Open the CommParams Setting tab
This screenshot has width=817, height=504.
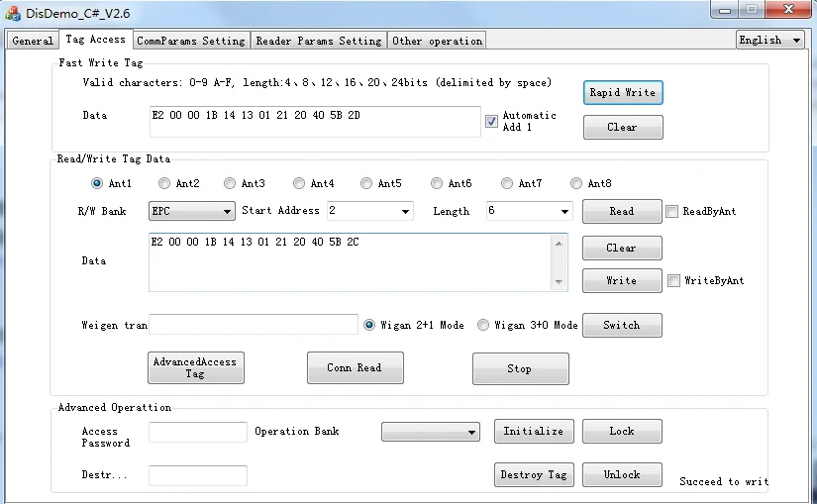191,41
